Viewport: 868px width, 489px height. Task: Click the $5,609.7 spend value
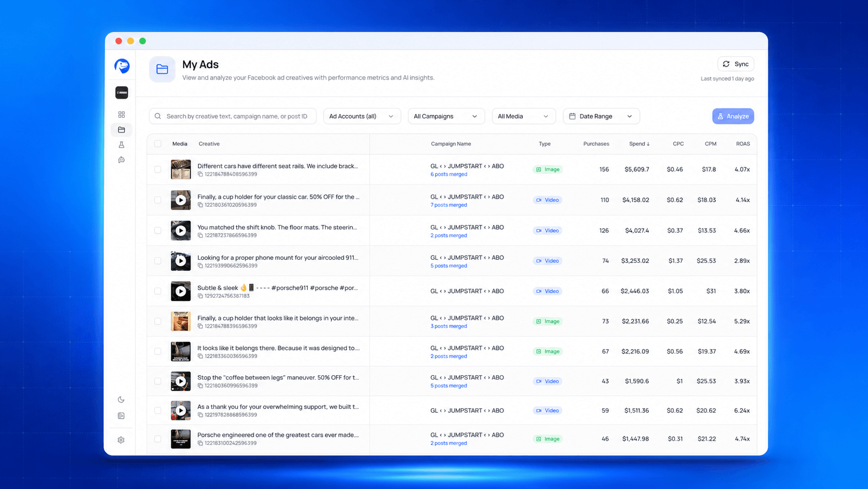[636, 169]
